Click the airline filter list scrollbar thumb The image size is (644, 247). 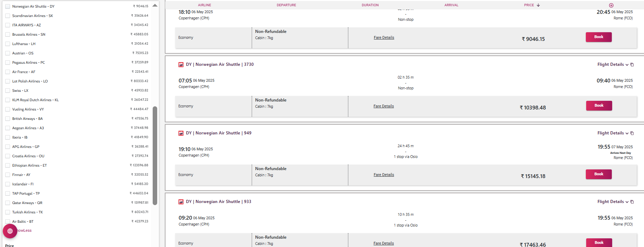click(x=155, y=156)
